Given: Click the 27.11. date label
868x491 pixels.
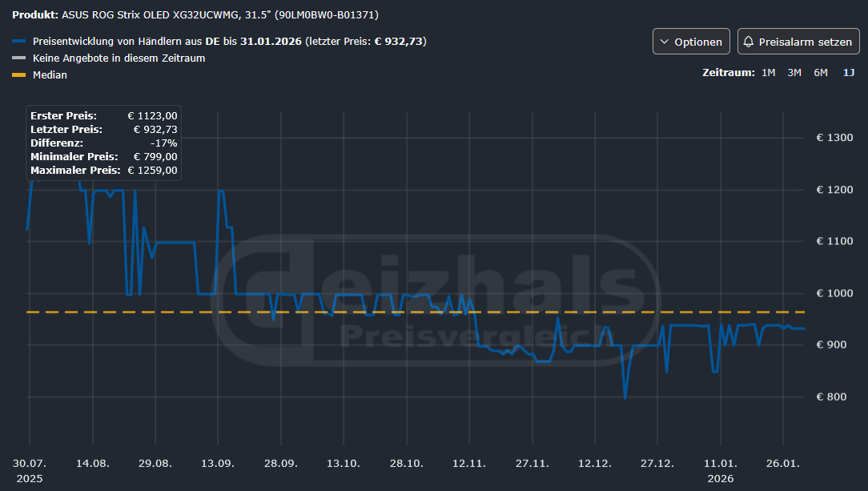Looking at the screenshot, I should (532, 463).
